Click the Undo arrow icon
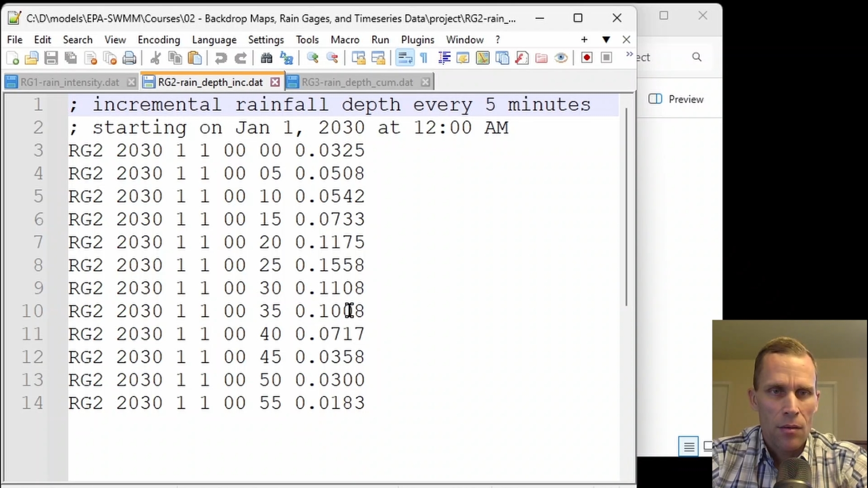Viewport: 868px width, 488px height. (x=220, y=58)
